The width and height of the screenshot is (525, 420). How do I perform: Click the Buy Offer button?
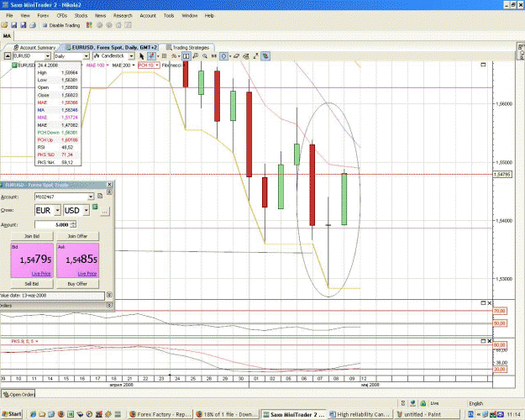click(77, 284)
